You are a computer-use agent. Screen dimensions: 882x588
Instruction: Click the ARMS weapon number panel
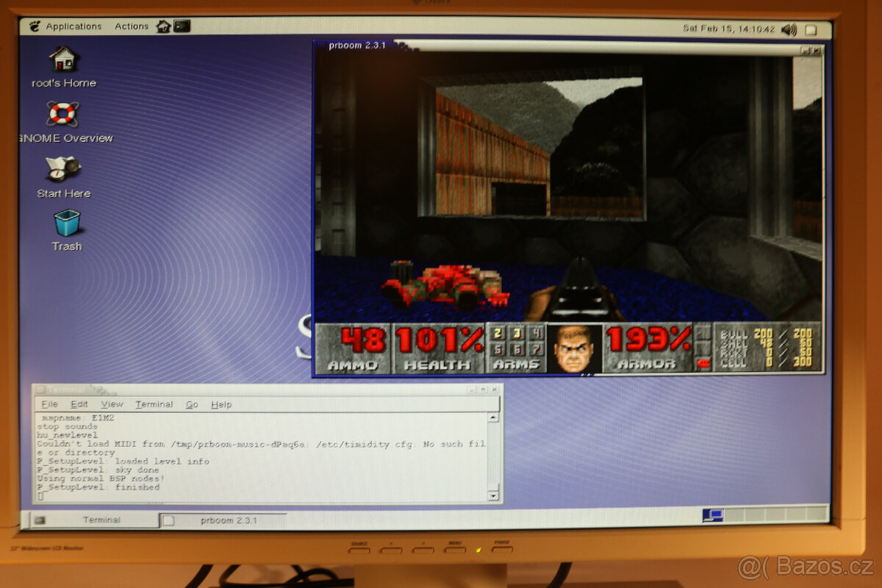coord(517,348)
